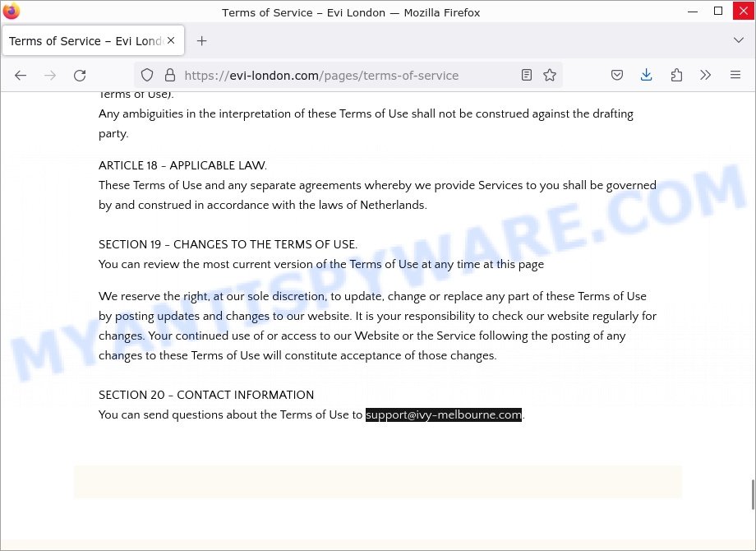This screenshot has width=756, height=551.
Task: Click the line 'You can review the most current version'
Action: pyautogui.click(x=321, y=265)
